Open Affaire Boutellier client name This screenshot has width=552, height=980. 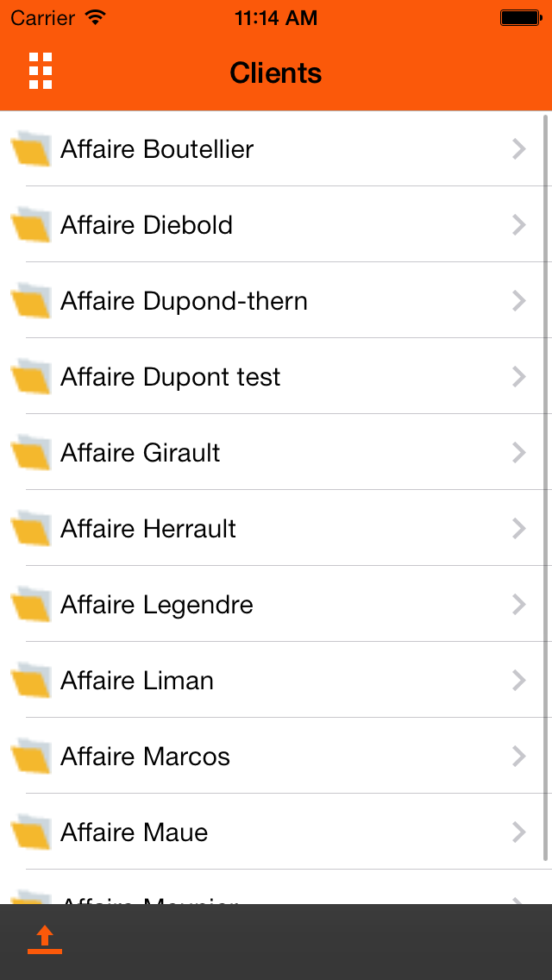click(157, 149)
